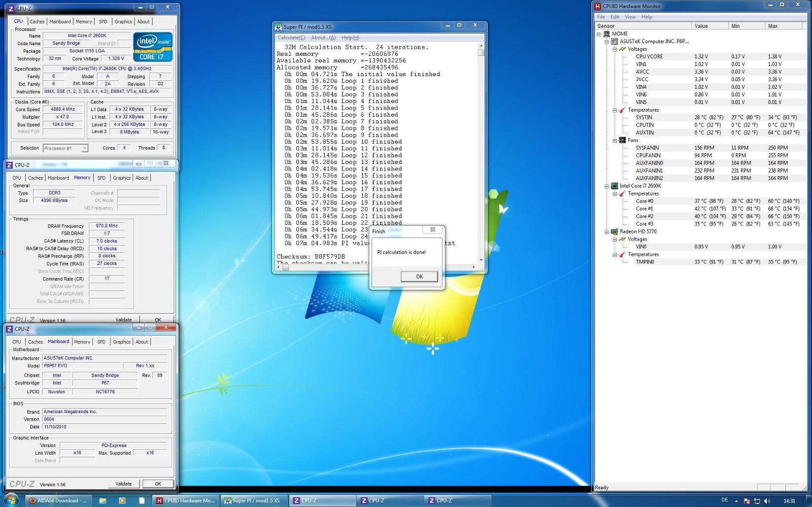Open the Graphics tab in the CPU-Z Mainboard window

pos(121,342)
